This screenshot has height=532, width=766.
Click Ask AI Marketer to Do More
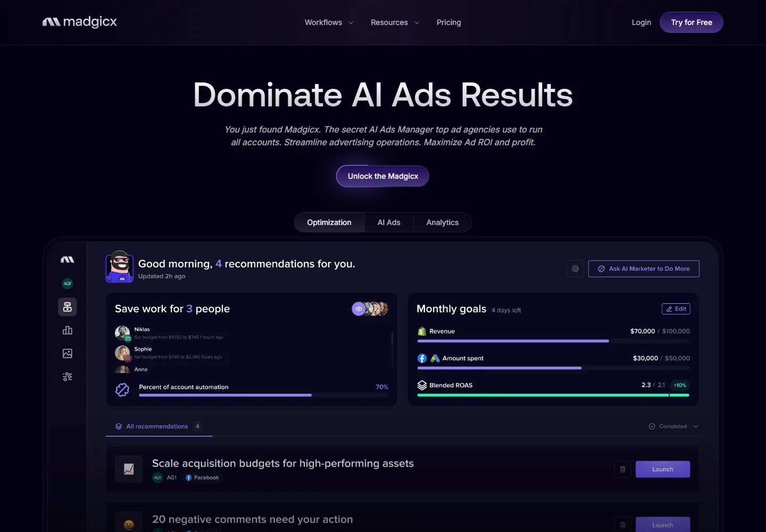pos(644,269)
